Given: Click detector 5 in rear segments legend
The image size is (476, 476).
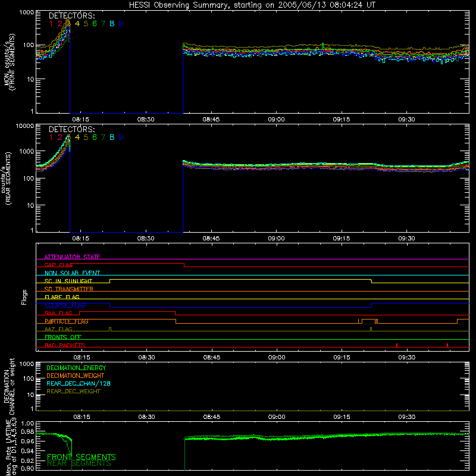Looking at the screenshot, I should point(86,137).
